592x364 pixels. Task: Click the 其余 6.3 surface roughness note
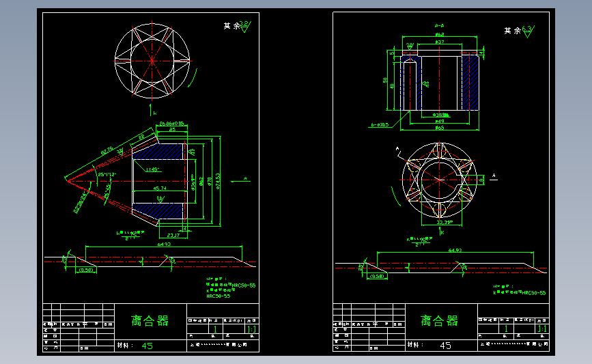click(519, 31)
